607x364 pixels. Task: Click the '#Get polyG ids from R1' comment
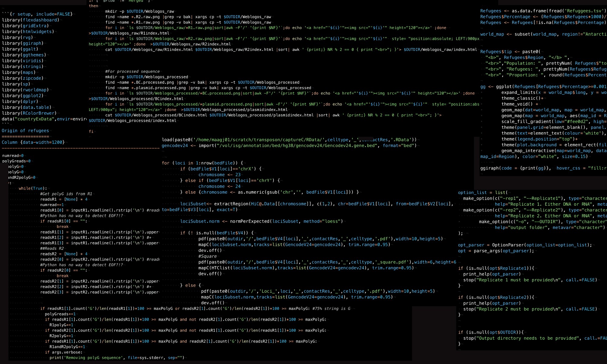pyautogui.click(x=66, y=194)
